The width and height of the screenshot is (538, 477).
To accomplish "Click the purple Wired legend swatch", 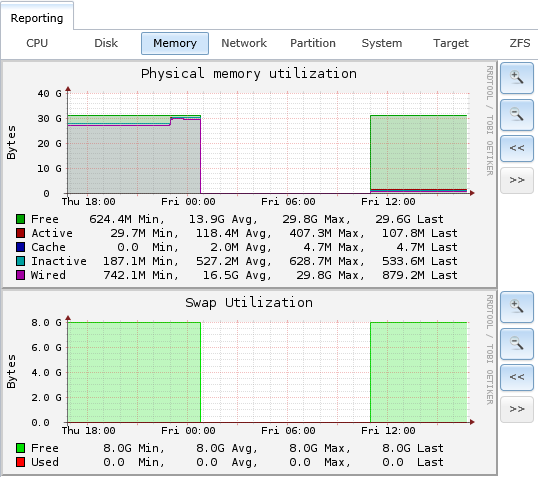I will point(21,275).
